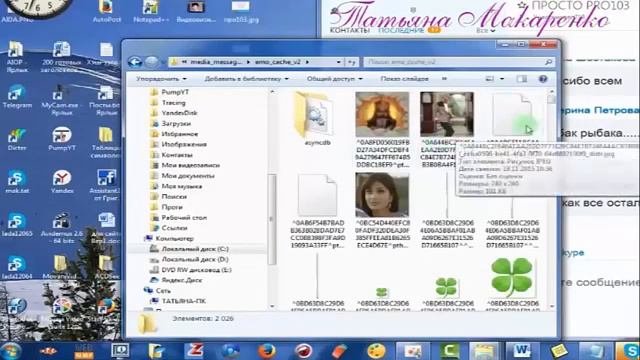Open the view options dropdown arrow beside view icon
Viewport: 640px width, 360px height.
pyautogui.click(x=502, y=79)
